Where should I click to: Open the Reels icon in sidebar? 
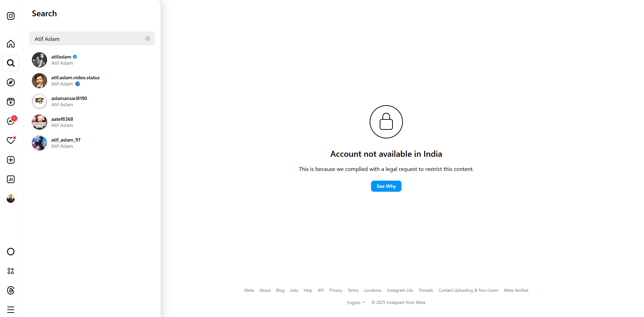pyautogui.click(x=11, y=102)
